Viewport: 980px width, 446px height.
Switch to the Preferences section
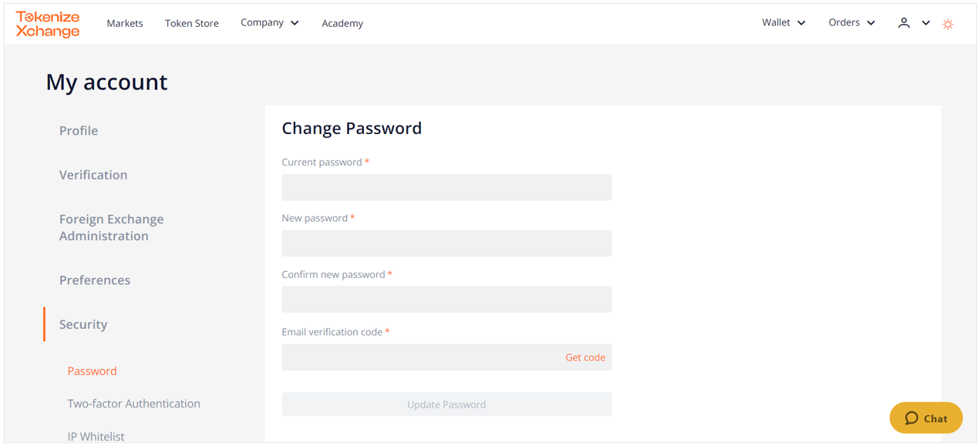click(x=95, y=280)
